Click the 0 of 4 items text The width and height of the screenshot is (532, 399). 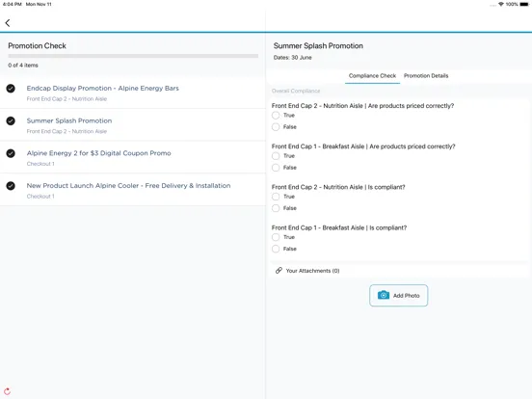tap(23, 66)
